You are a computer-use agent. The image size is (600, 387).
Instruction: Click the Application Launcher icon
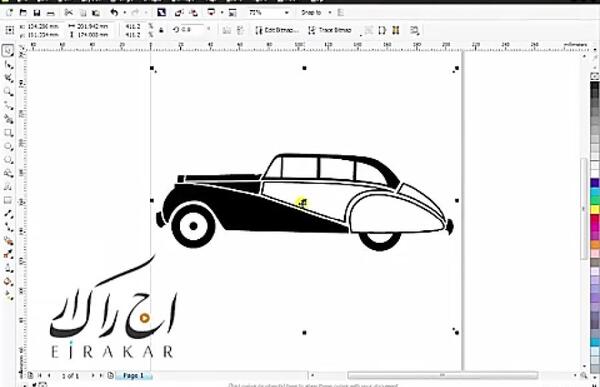[211, 13]
